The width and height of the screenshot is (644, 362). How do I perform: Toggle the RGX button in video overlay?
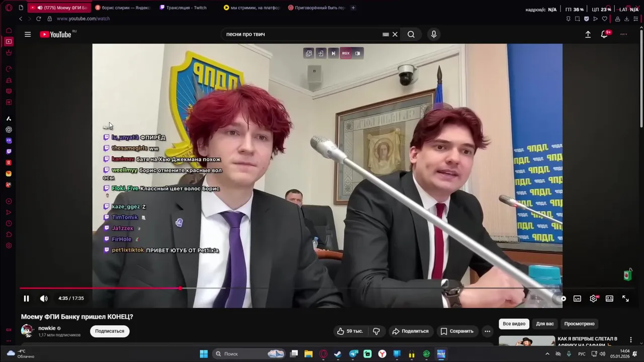[x=346, y=53]
